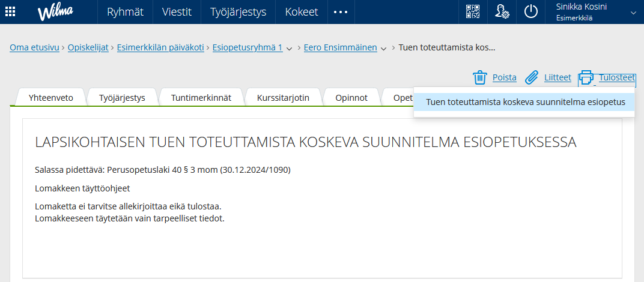Open the apps grid menu icon
The width and height of the screenshot is (644, 282).
click(x=10, y=12)
